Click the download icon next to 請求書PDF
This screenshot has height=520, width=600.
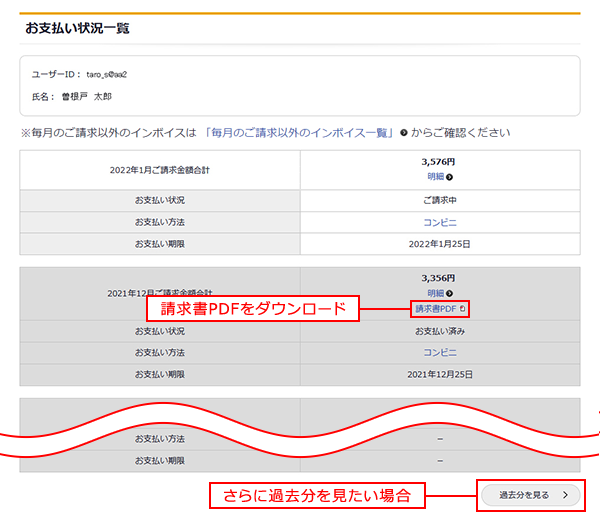(x=463, y=310)
